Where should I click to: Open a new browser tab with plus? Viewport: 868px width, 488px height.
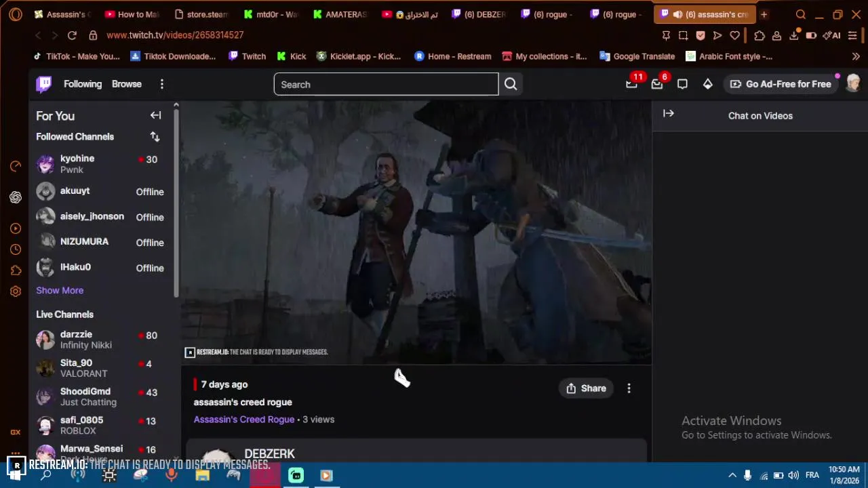(764, 14)
